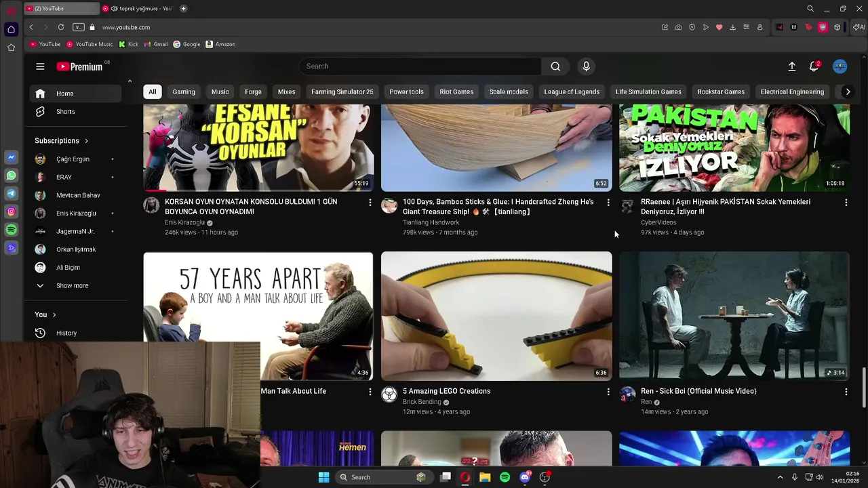Click the YouTube Premium logo
The width and height of the screenshot is (868, 488).
click(80, 66)
